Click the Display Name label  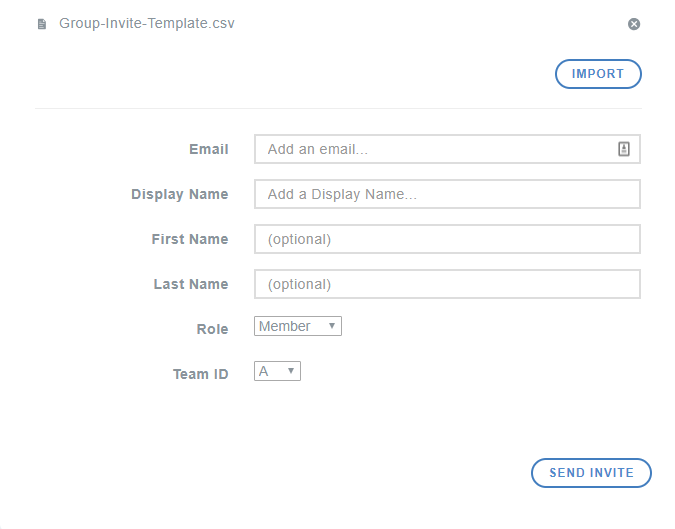pos(179,194)
